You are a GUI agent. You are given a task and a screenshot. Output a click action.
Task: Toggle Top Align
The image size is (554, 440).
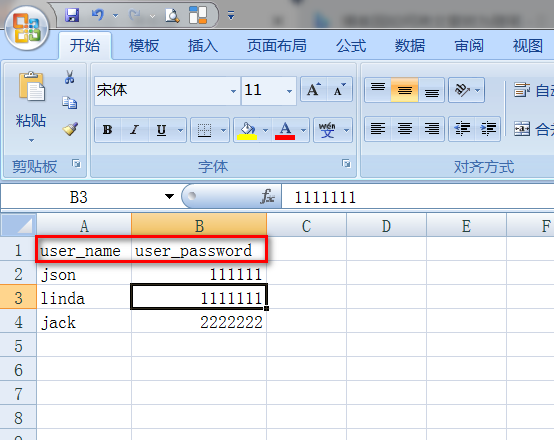(x=378, y=90)
